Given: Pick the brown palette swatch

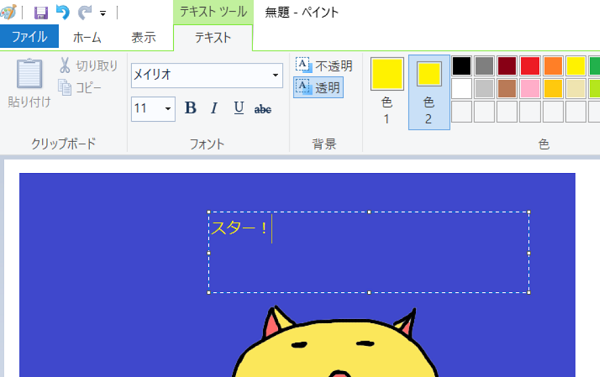Looking at the screenshot, I should pyautogui.click(x=507, y=88).
